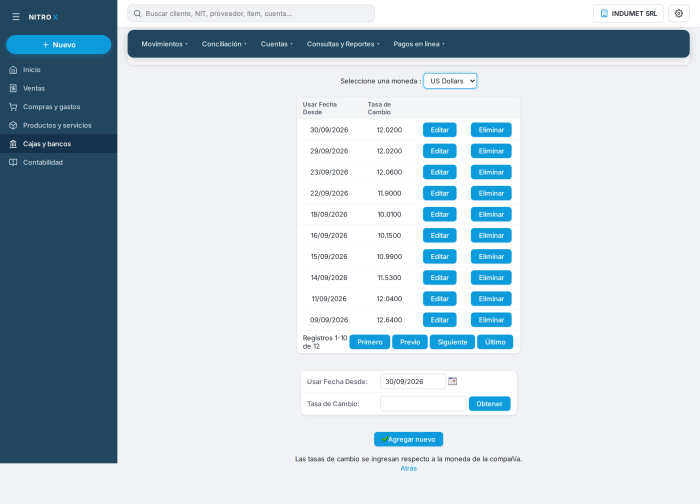700x504 pixels.
Task: Edit the 09/09/2026 rate row
Action: tap(440, 320)
